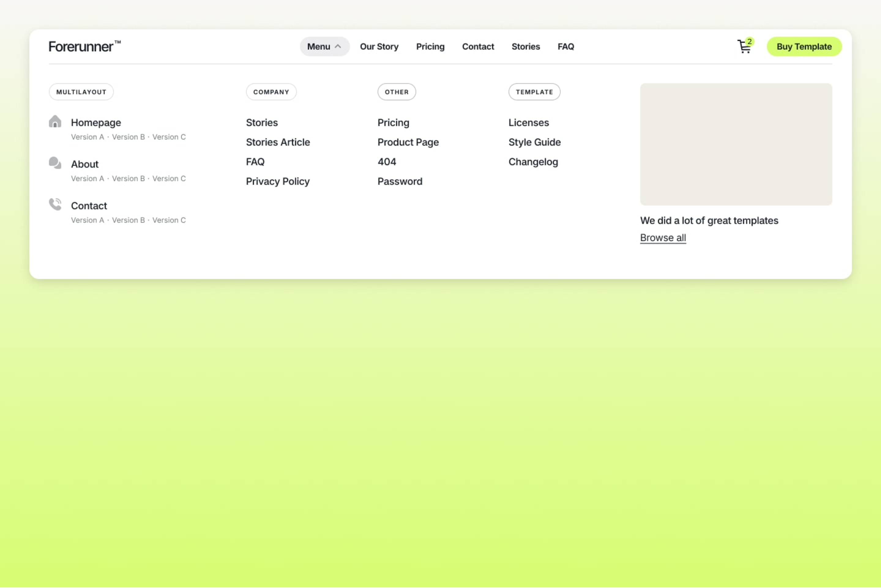Click the COMPANY pill label

pos(271,91)
